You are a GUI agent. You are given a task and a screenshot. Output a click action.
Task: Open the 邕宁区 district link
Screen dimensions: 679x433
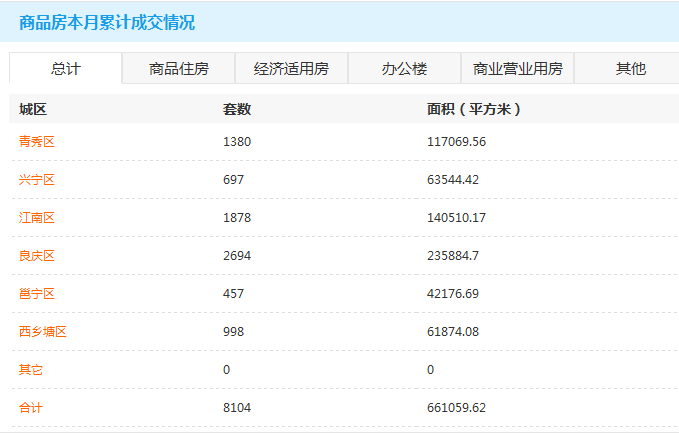coord(37,294)
